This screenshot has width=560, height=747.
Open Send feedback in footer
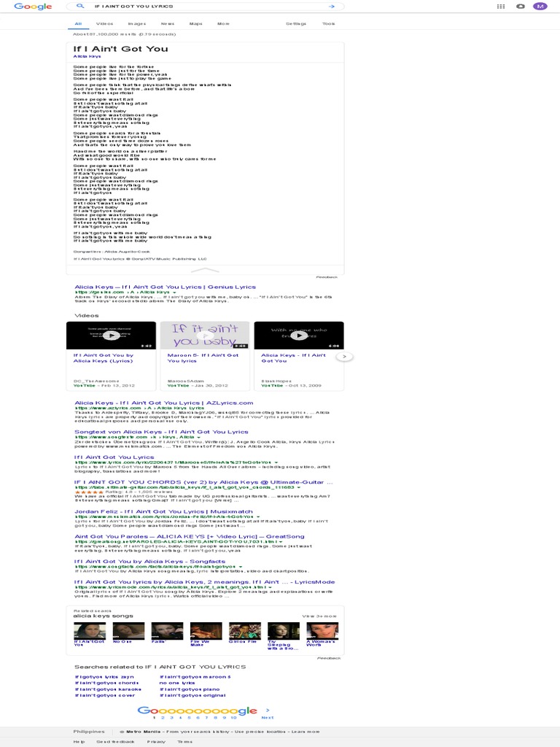(x=116, y=741)
